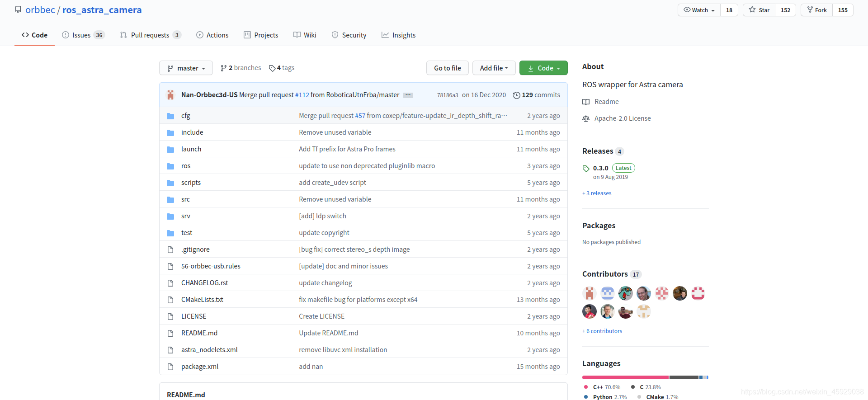Open the 56-orbbec-usb.rules file
This screenshot has height=400, width=868.
point(211,266)
